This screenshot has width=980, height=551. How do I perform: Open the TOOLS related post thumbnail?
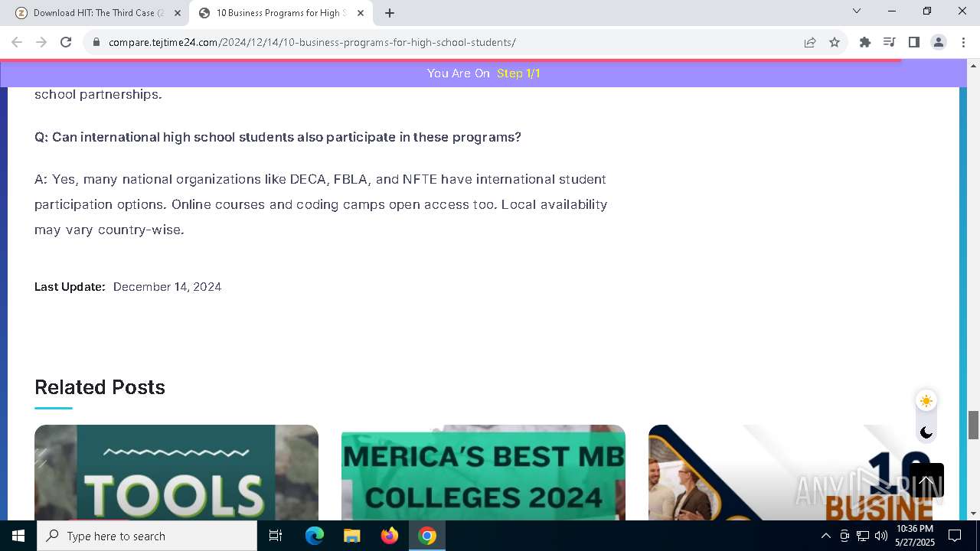click(176, 472)
